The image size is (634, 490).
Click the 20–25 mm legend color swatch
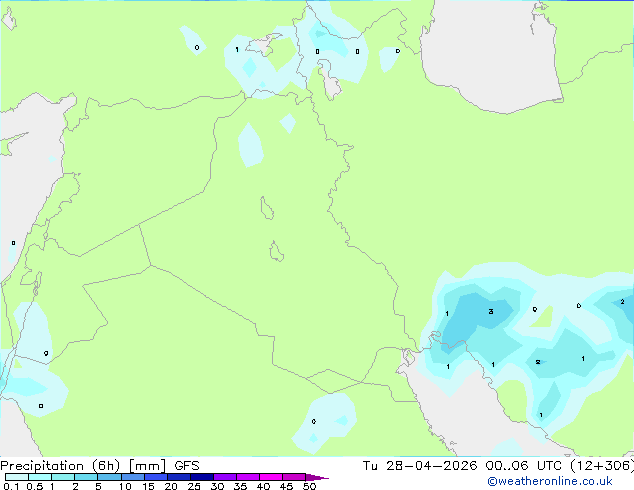pyautogui.click(x=178, y=477)
